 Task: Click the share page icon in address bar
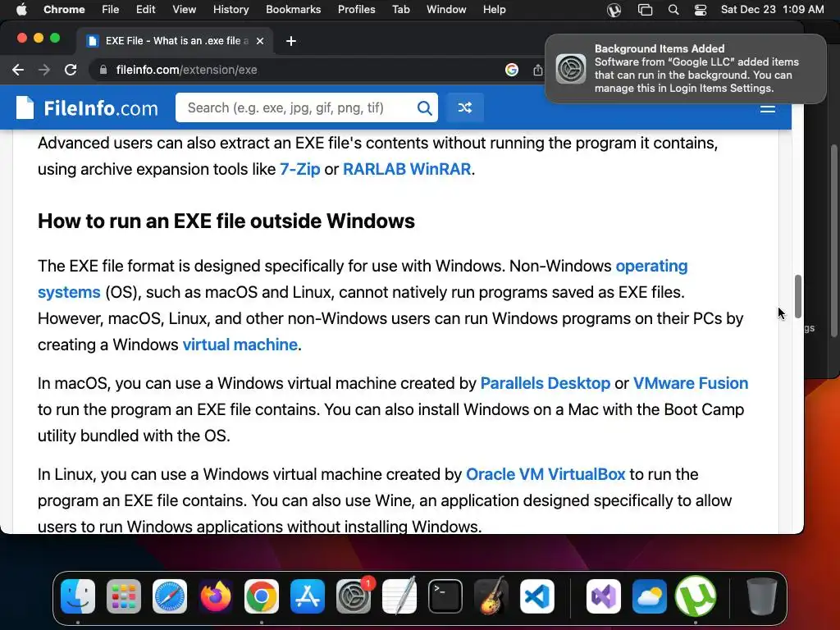point(538,70)
